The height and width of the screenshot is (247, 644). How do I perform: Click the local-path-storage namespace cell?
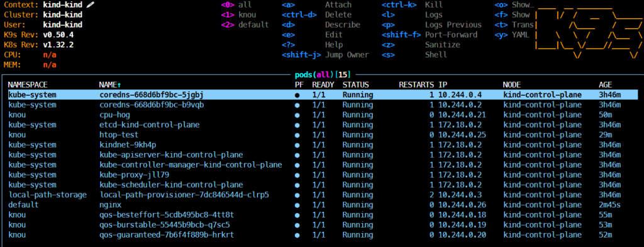pos(47,195)
